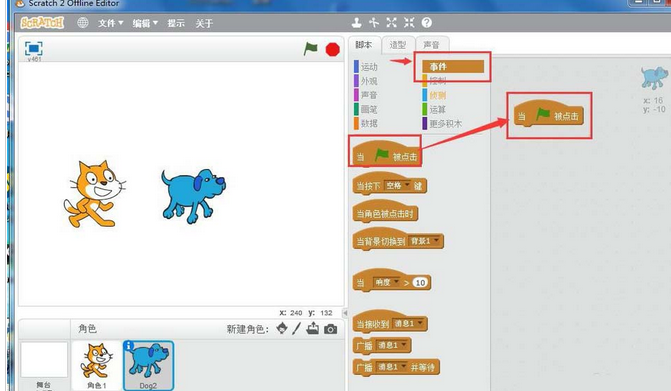Select the Grow sprite tool
The image size is (671, 391).
[392, 23]
